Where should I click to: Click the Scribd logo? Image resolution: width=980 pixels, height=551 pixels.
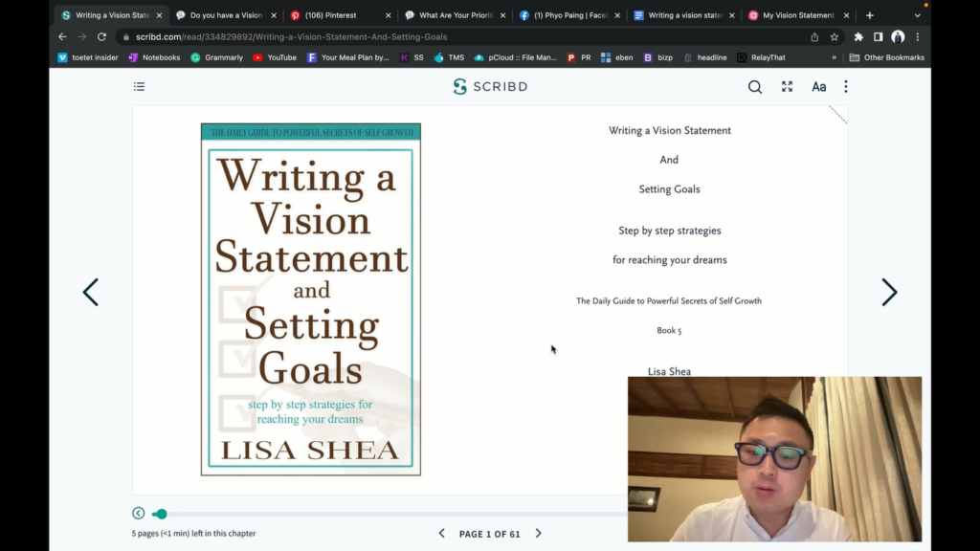click(x=491, y=87)
